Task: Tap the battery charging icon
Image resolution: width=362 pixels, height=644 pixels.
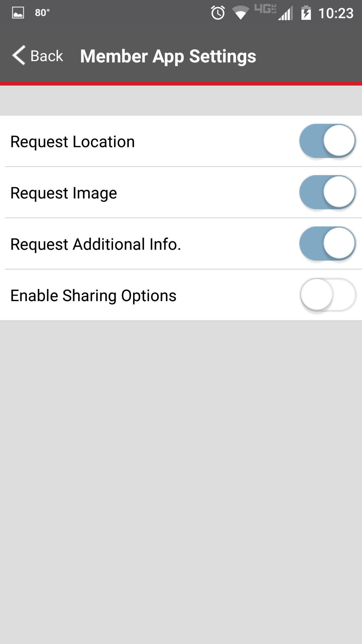Action: (306, 13)
